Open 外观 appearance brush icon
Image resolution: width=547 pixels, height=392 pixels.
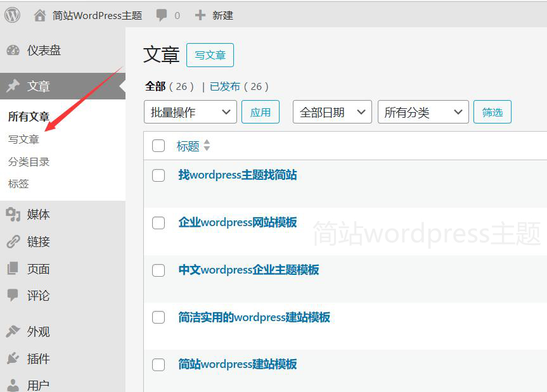click(13, 332)
